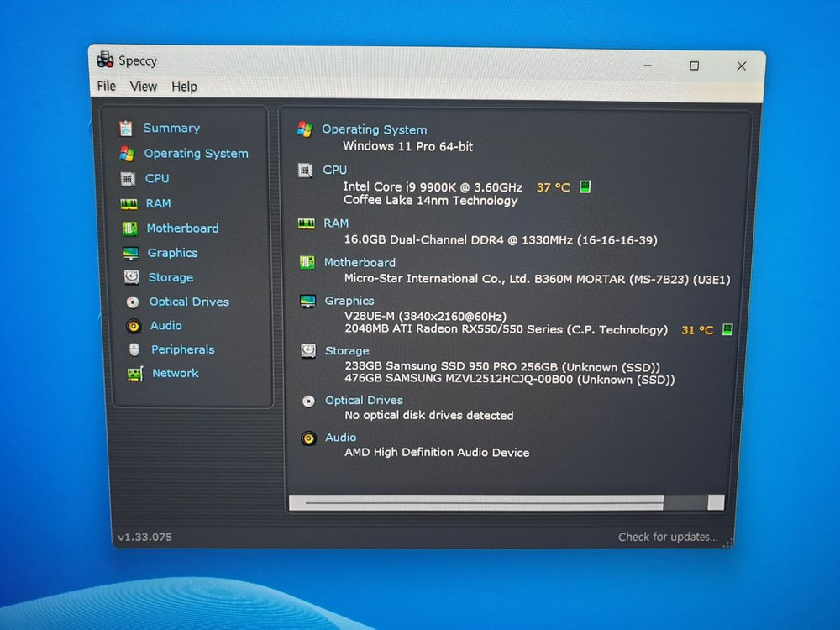Screen dimensions: 840x630
Task: Open the File menu
Action: coord(107,86)
